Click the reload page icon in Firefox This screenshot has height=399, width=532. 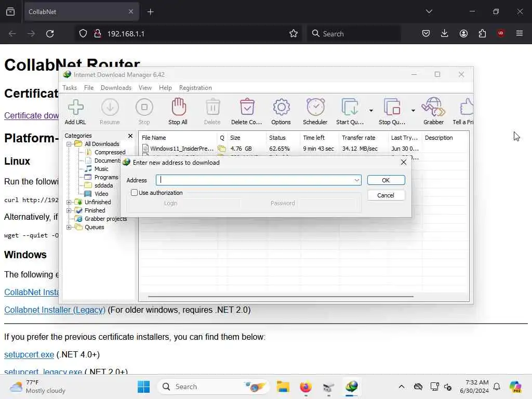coord(50,34)
